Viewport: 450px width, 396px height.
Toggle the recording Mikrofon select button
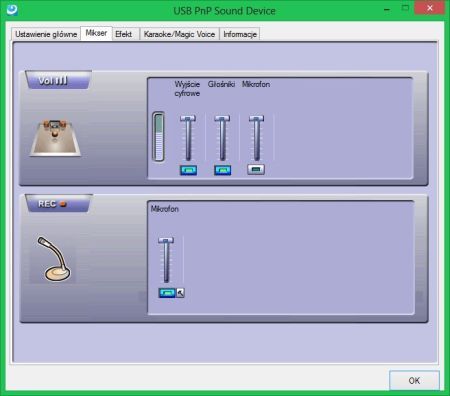[167, 293]
